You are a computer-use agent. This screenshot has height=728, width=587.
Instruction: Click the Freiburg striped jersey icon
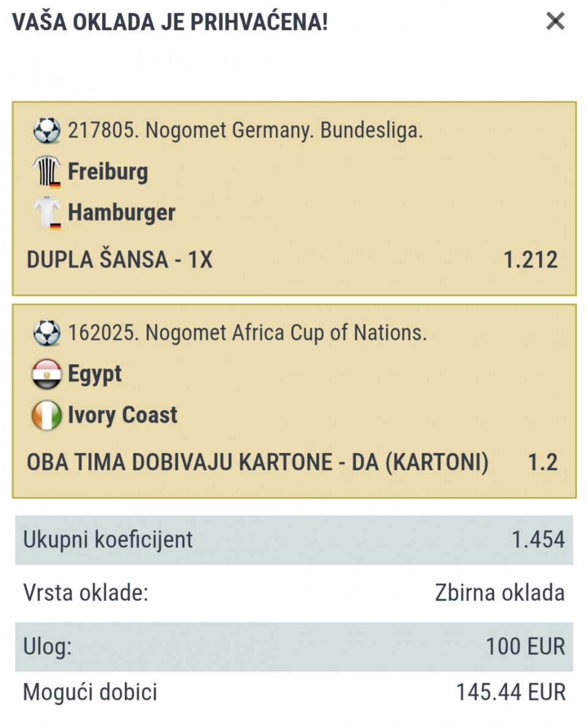pyautogui.click(x=46, y=172)
